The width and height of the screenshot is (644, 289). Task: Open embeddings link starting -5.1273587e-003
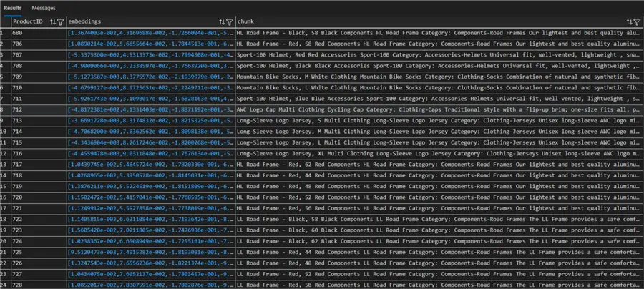(x=151, y=77)
